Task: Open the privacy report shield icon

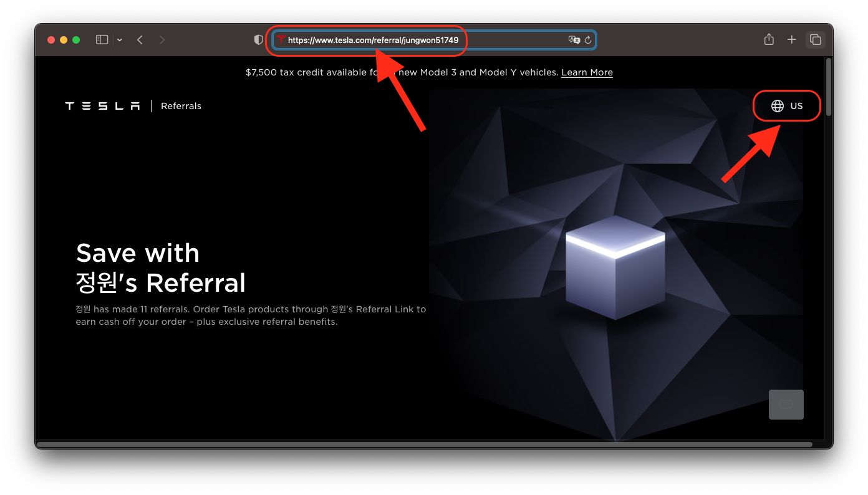Action: pos(259,40)
